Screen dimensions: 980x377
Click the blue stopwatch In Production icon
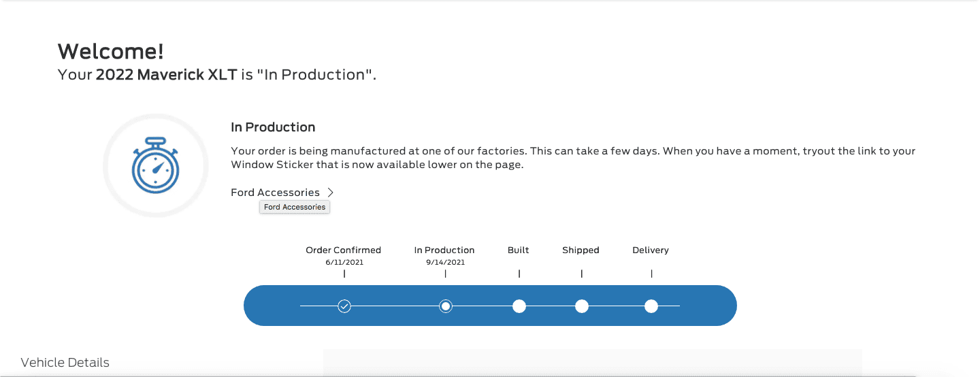click(x=156, y=165)
